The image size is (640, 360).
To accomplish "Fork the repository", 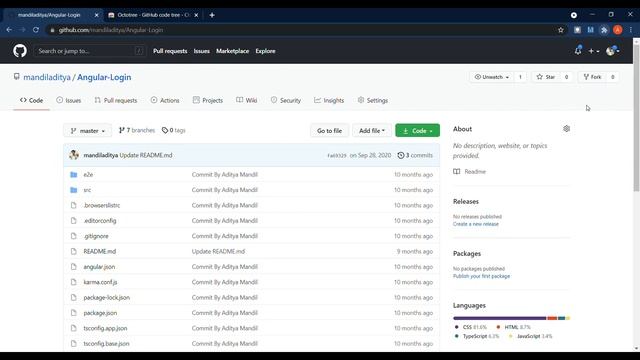I will [592, 77].
